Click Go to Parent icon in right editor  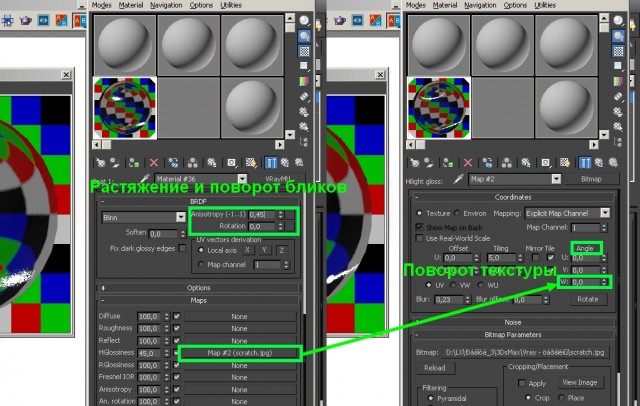[599, 163]
